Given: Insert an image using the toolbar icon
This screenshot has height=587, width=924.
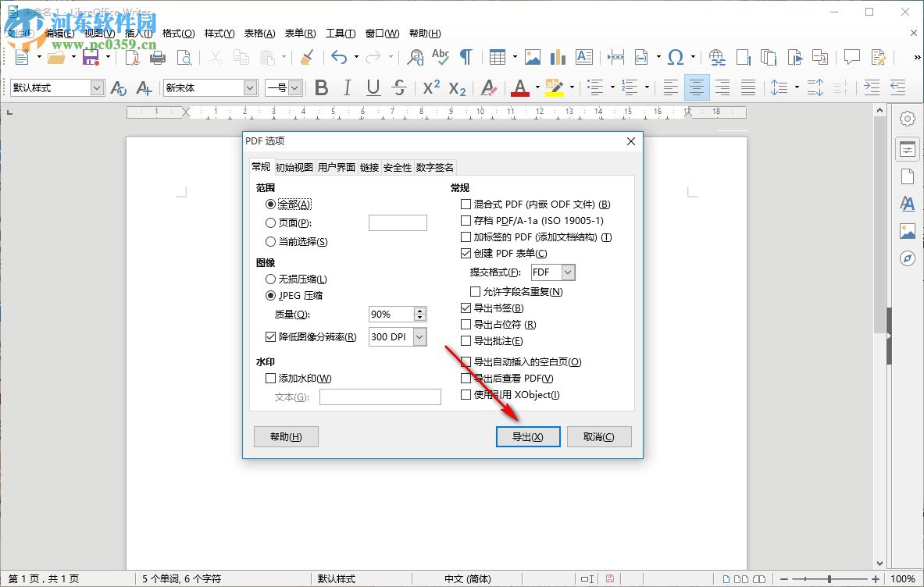Looking at the screenshot, I should (x=533, y=57).
